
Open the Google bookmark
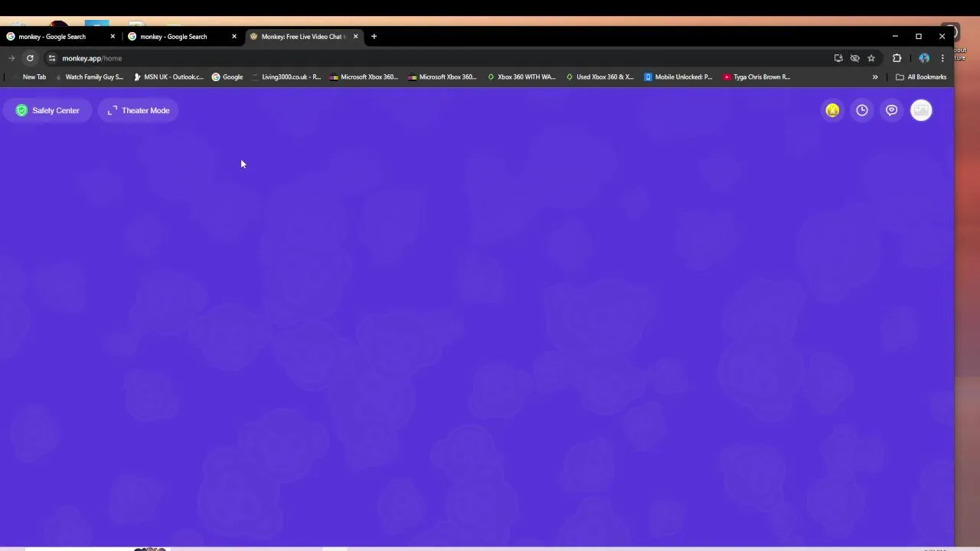227,77
